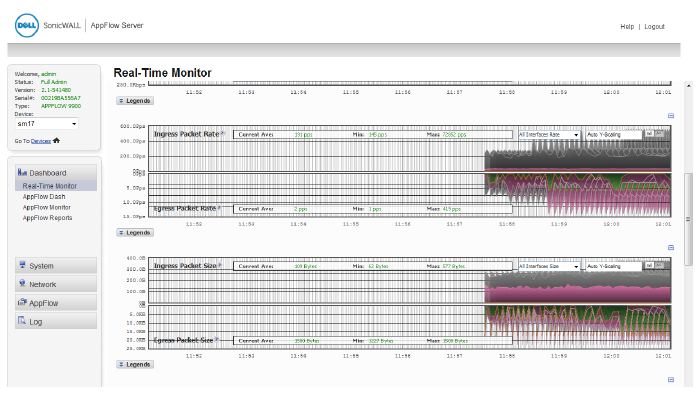Viewport: 700px width, 411px height.
Task: Click the admin username text
Action: tap(49, 74)
